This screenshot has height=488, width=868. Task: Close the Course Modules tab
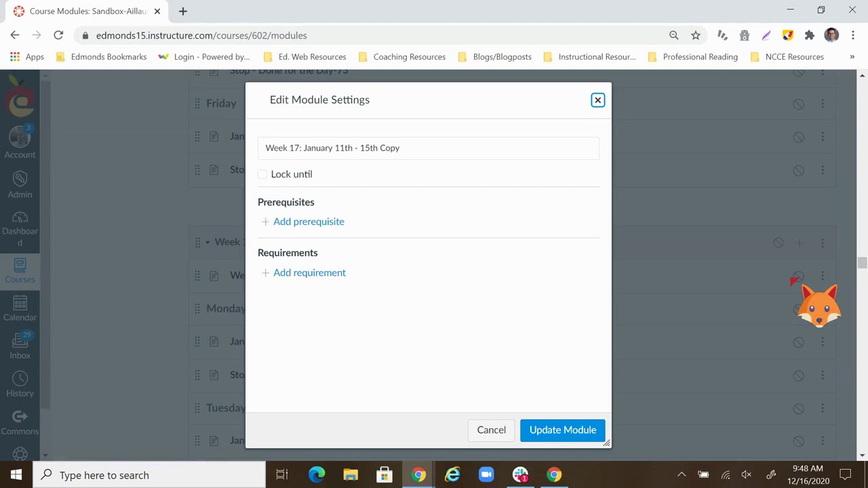(x=157, y=11)
